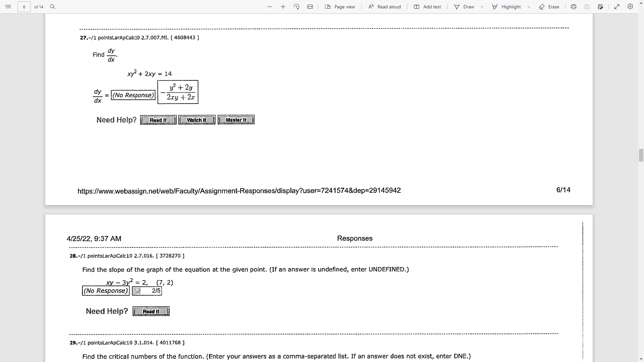Select the Highlight tool
Viewport: 644px width, 362px height.
(x=507, y=7)
